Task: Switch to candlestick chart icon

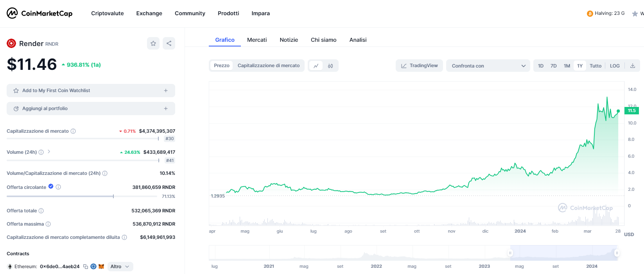Action: [330, 66]
